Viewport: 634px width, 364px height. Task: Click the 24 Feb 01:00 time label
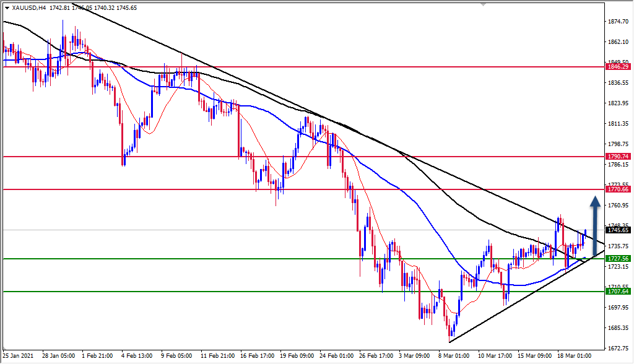(x=336, y=356)
